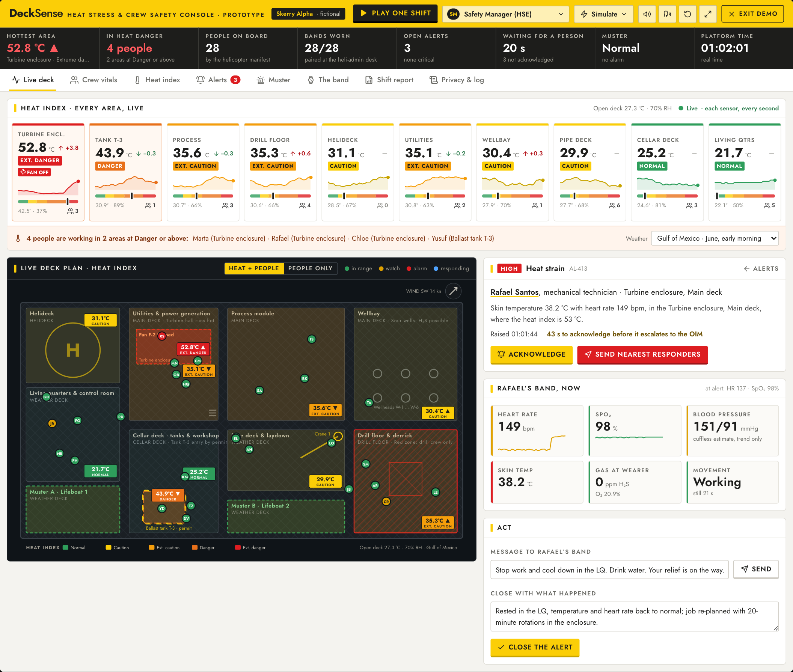This screenshot has height=672, width=793.
Task: Click the JR crew marker in living quarters
Action: coord(52,423)
